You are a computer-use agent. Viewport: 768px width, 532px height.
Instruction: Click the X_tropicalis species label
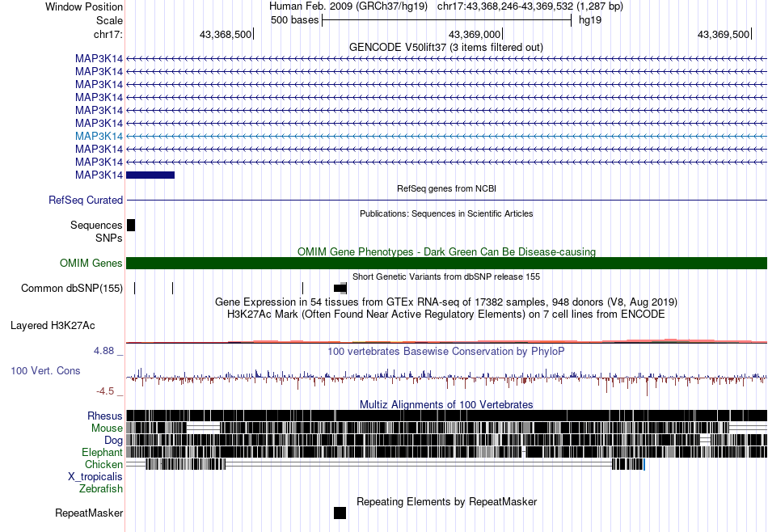point(95,476)
